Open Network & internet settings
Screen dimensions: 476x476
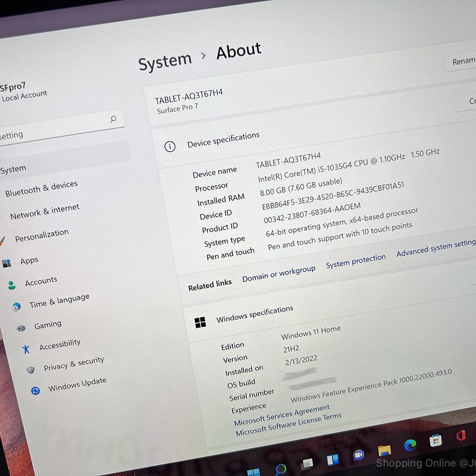point(44,212)
